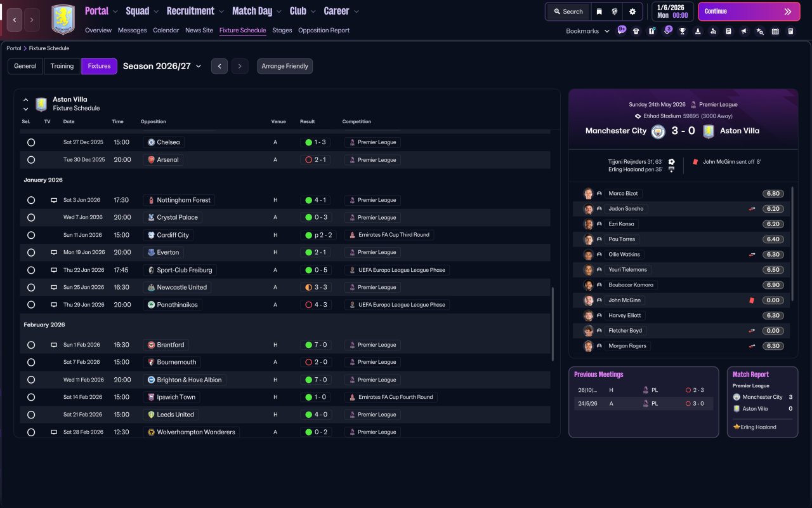Expand the Club menu dropdown arrow
Image resolution: width=812 pixels, height=508 pixels.
click(313, 11)
